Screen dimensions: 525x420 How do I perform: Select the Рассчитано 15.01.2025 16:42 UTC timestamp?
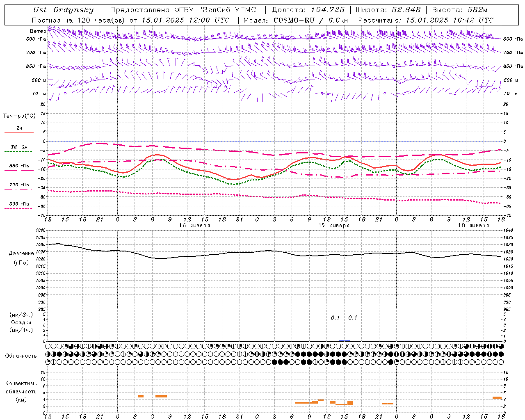426,20
